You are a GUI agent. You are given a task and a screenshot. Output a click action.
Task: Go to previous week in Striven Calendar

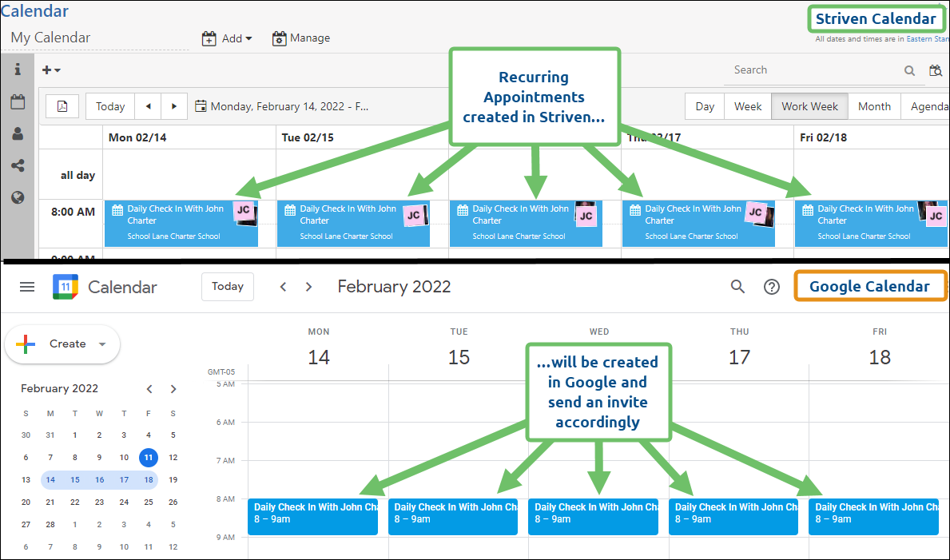click(148, 106)
